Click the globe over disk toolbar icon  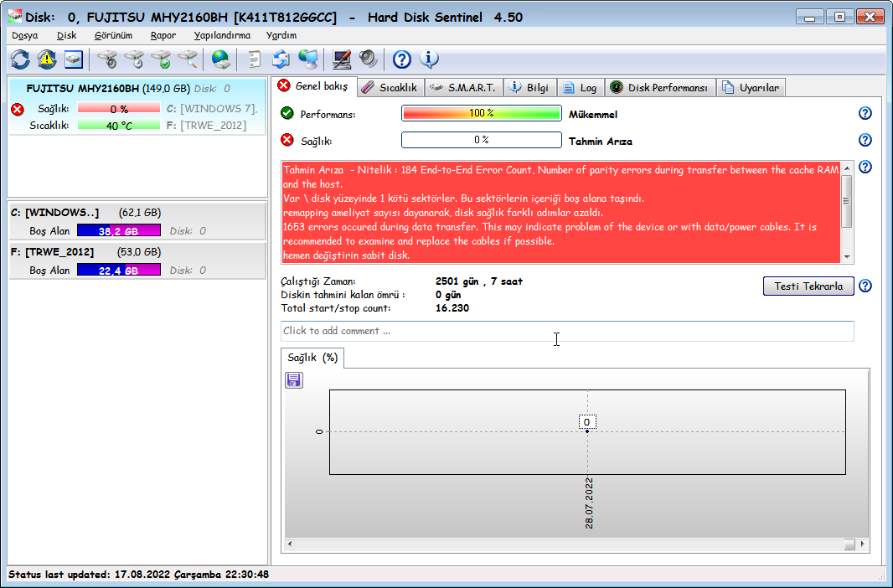pos(220,59)
